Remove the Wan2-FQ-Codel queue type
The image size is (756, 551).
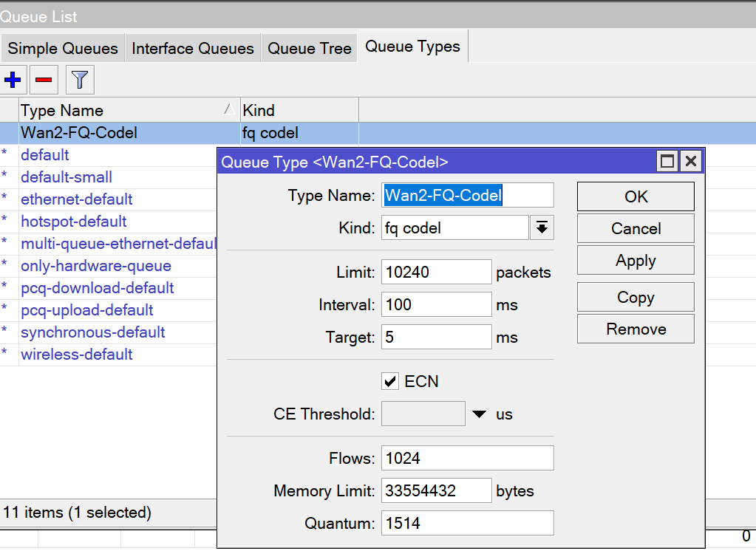[635, 329]
